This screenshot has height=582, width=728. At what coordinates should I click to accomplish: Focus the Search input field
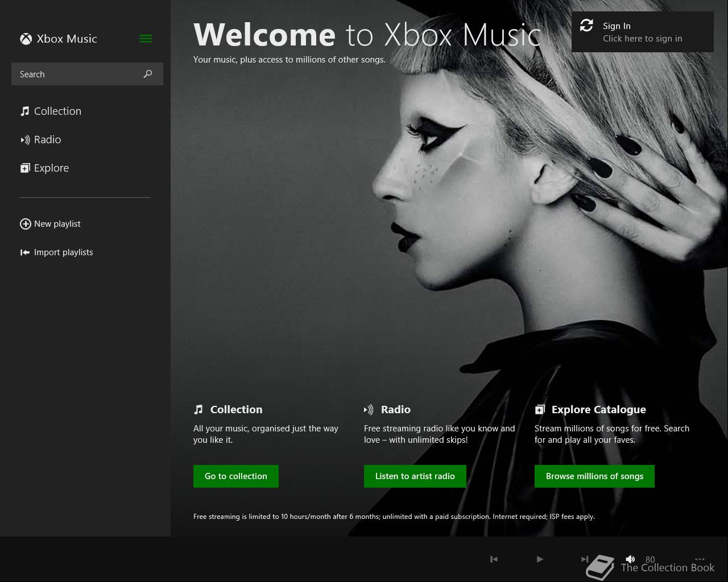(x=87, y=74)
